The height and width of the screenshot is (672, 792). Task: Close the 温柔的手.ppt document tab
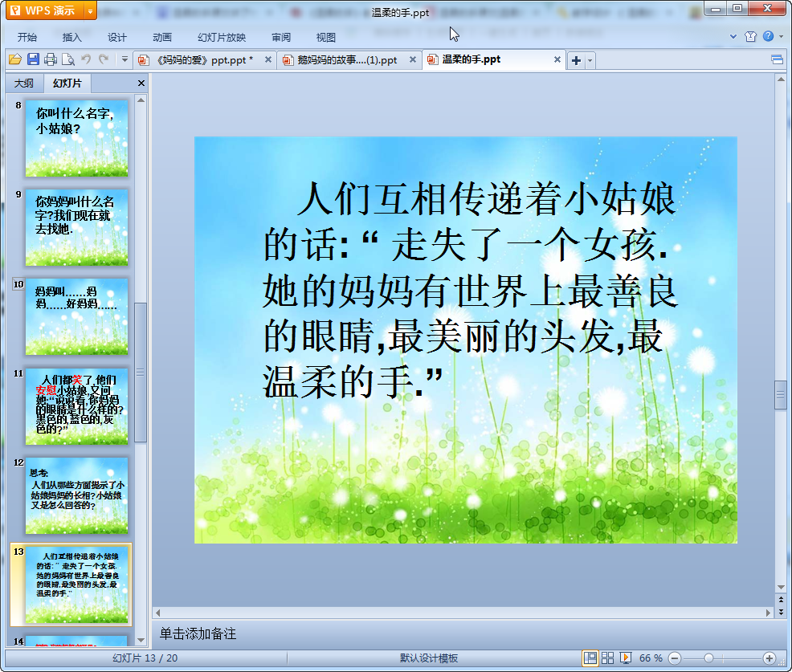pos(557,59)
